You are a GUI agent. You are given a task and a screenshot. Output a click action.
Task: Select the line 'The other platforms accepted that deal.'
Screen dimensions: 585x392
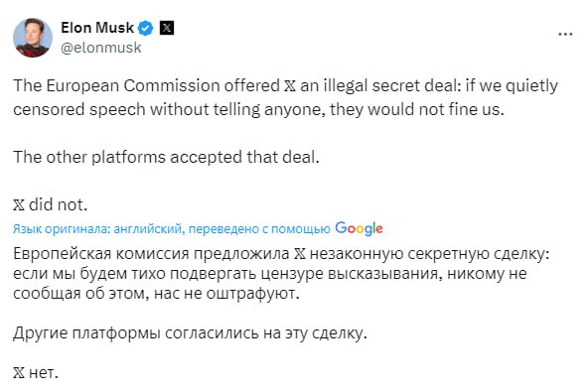tap(167, 158)
